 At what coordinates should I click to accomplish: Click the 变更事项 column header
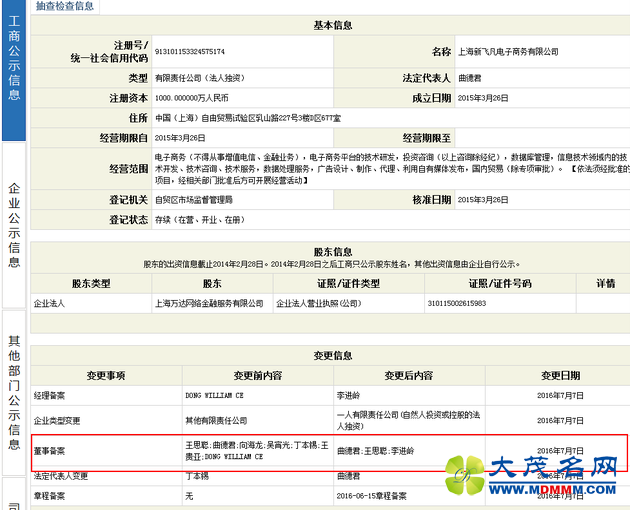tap(106, 376)
